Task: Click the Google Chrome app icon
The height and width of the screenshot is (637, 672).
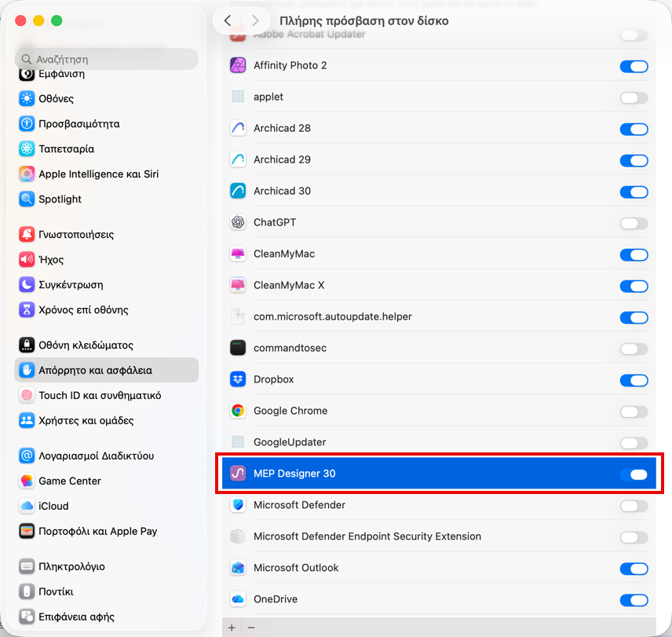Action: pos(238,411)
